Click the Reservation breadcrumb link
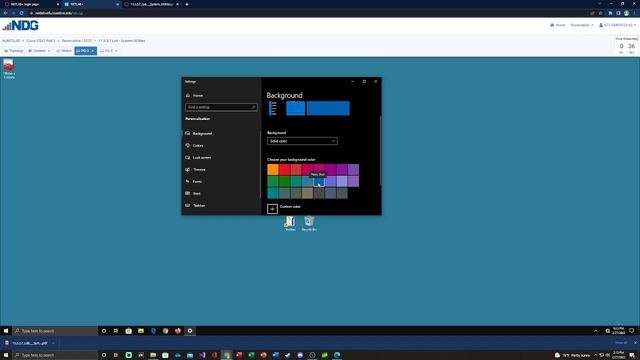 tap(77, 41)
